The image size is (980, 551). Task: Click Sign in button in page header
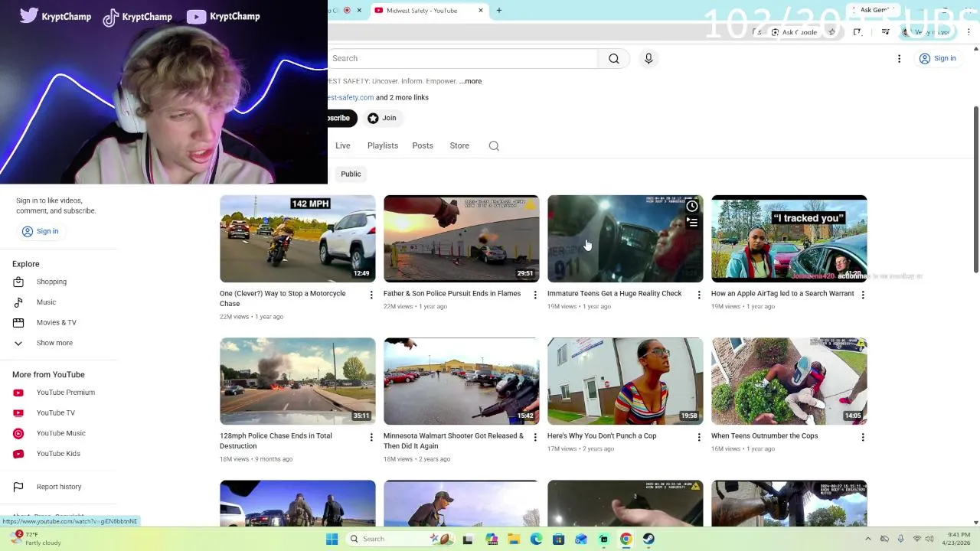[938, 58]
